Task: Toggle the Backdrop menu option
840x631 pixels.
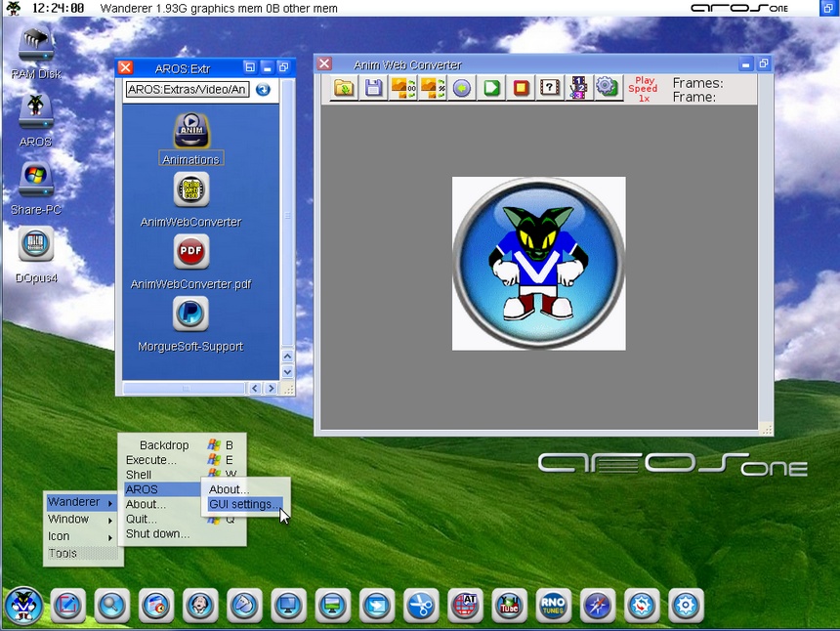Action: click(164, 445)
